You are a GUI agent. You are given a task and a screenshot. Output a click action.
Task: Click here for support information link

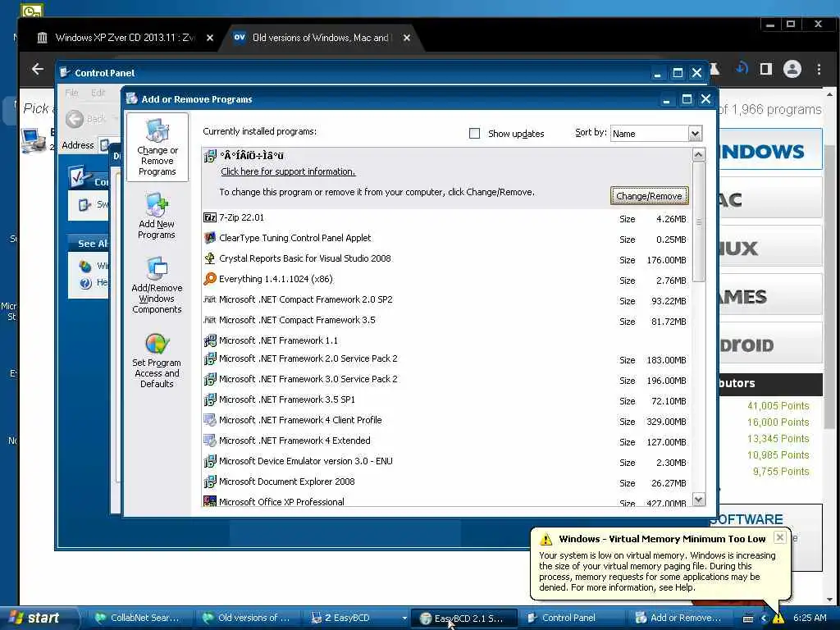pos(288,171)
